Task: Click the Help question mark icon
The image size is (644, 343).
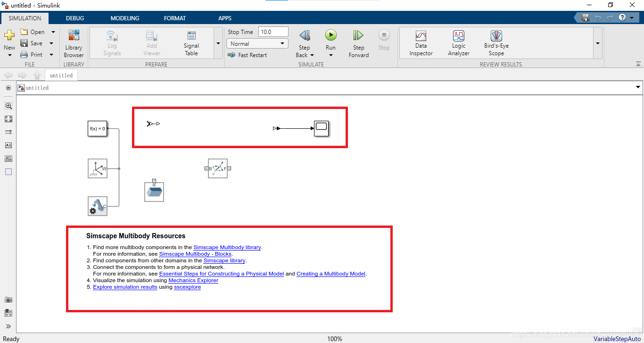Action: (622, 18)
